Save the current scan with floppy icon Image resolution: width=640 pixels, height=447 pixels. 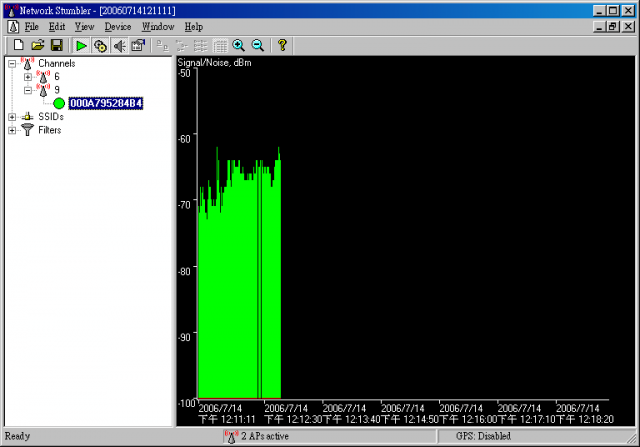(x=56, y=46)
